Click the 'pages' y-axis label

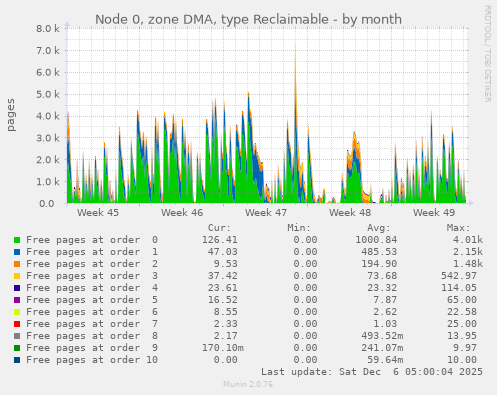[x=11, y=115]
